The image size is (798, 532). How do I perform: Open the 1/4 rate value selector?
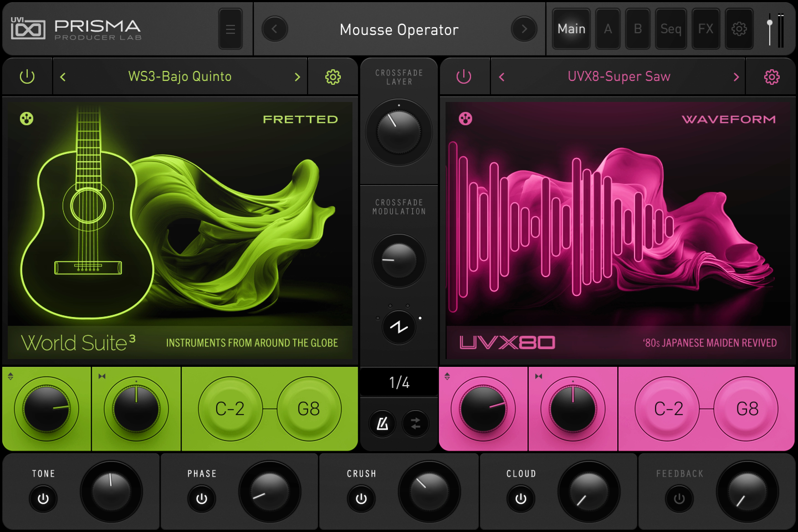pos(399,382)
